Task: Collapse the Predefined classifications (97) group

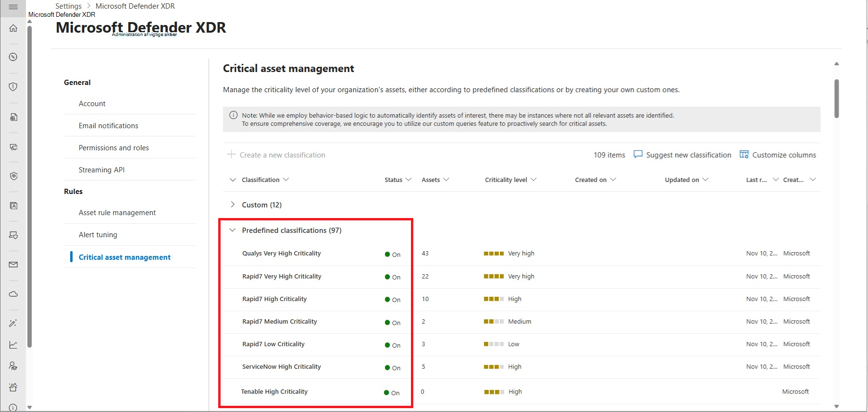Action: pos(233,230)
